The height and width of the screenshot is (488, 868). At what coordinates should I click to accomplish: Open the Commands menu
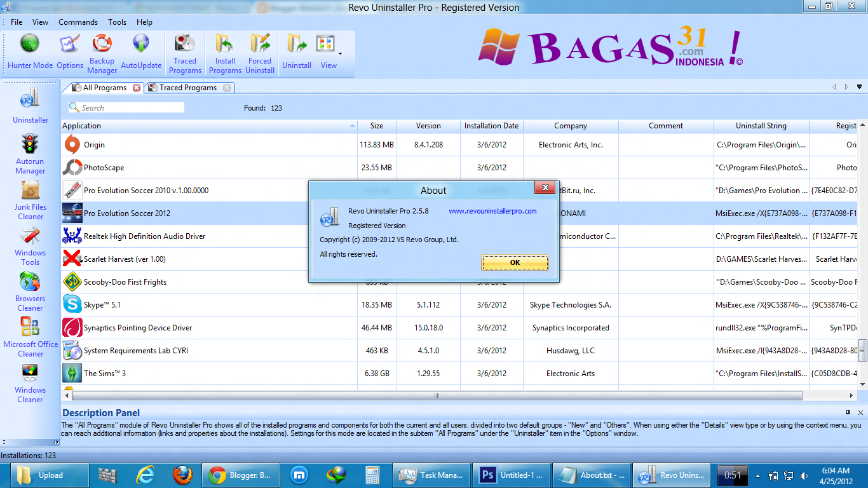[x=78, y=22]
